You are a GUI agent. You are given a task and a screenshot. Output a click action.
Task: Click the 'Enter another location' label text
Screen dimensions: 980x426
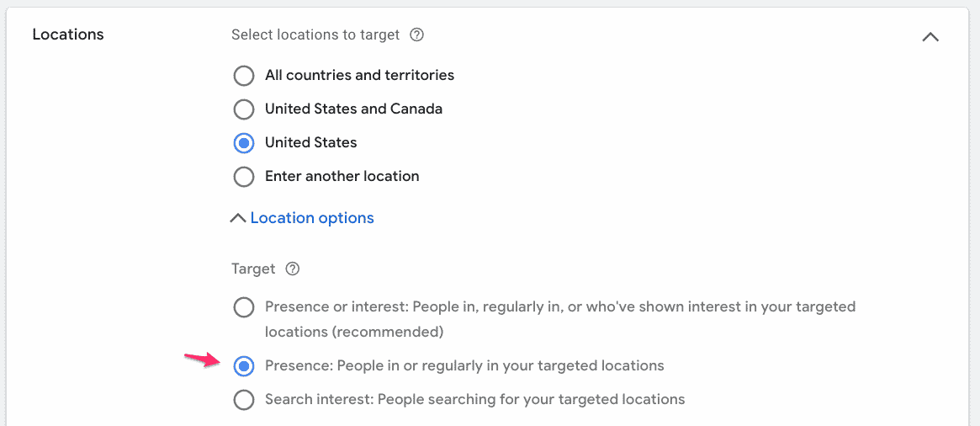pyautogui.click(x=342, y=177)
